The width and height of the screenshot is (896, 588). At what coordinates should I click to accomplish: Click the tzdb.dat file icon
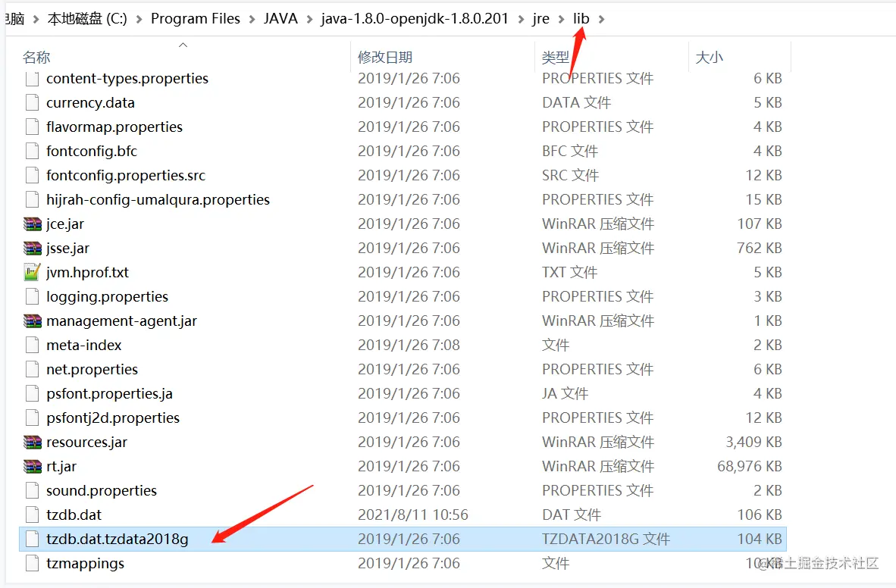click(x=32, y=514)
